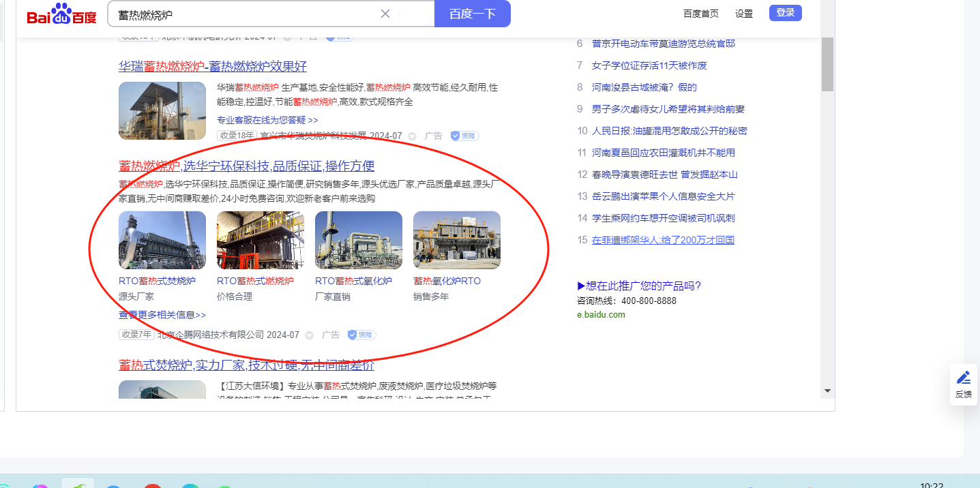The image size is (980, 488).
Task: Click the 保障 shield badge beside 北京企腾 ad
Action: pyautogui.click(x=361, y=335)
